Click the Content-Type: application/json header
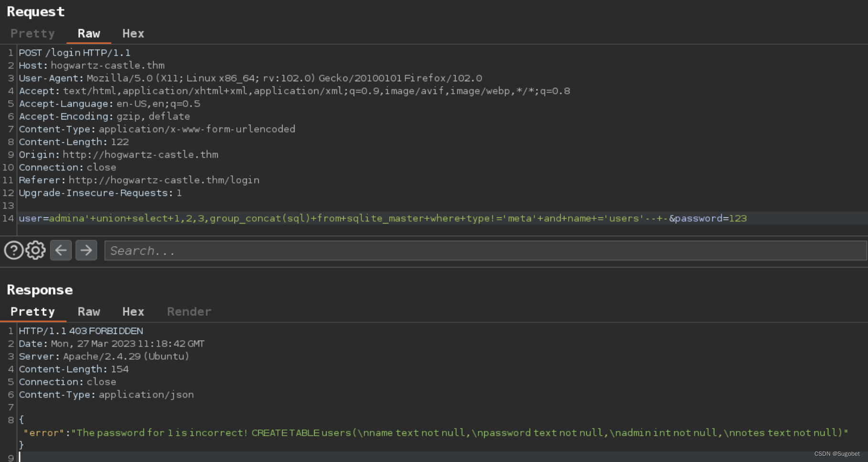 [106, 395]
